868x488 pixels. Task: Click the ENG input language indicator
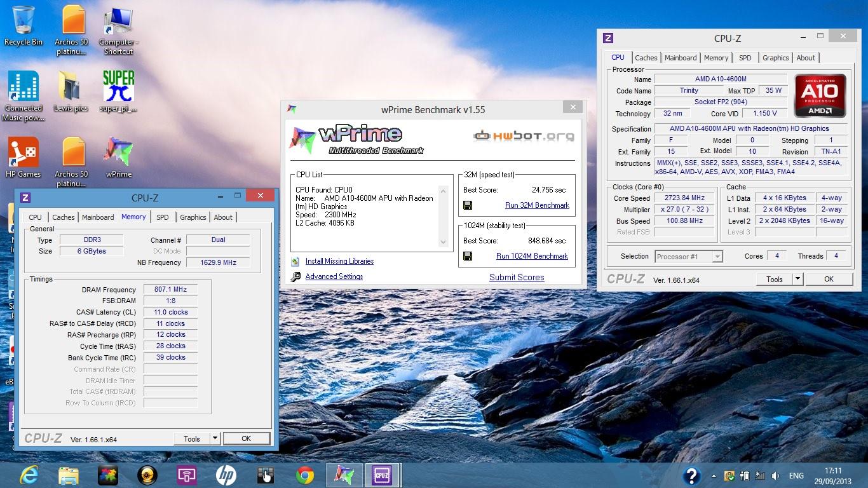pyautogui.click(x=796, y=476)
